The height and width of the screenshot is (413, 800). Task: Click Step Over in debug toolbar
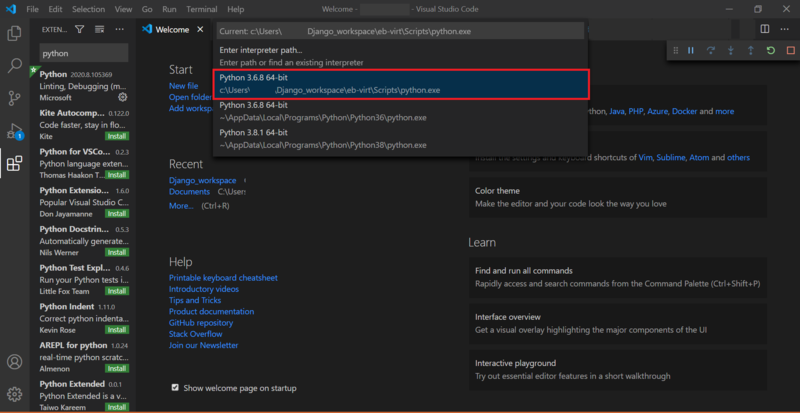(x=711, y=51)
